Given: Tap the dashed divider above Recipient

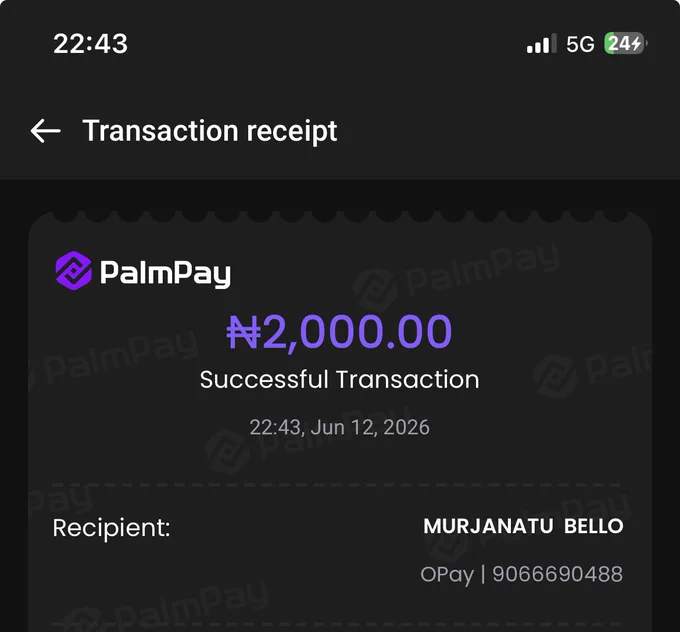Looking at the screenshot, I should (x=337, y=485).
